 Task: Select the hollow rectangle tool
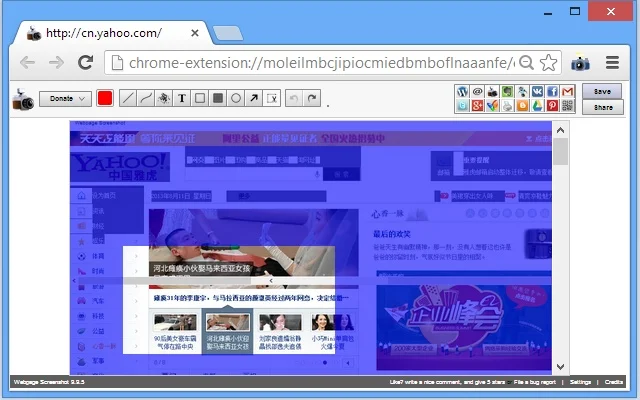coord(200,98)
